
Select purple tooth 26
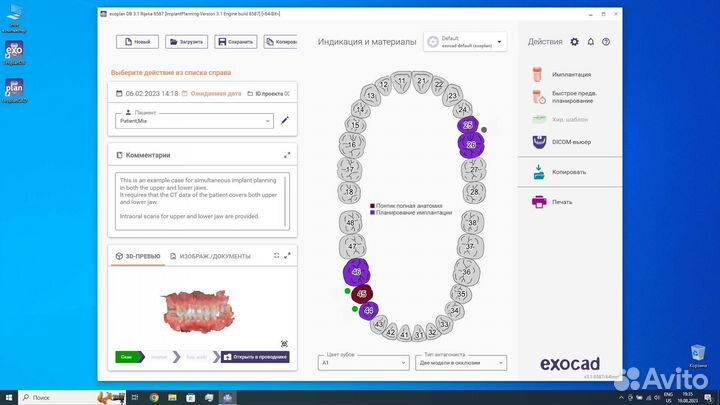(471, 145)
